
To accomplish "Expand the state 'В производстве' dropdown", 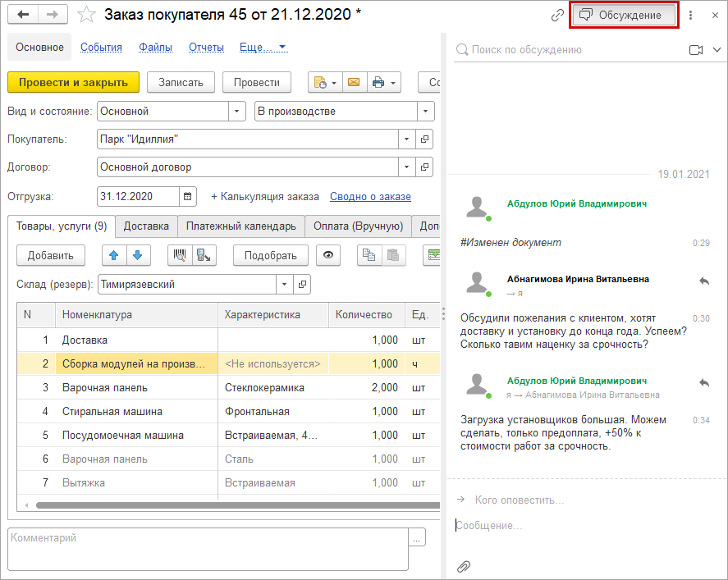I will (425, 112).
